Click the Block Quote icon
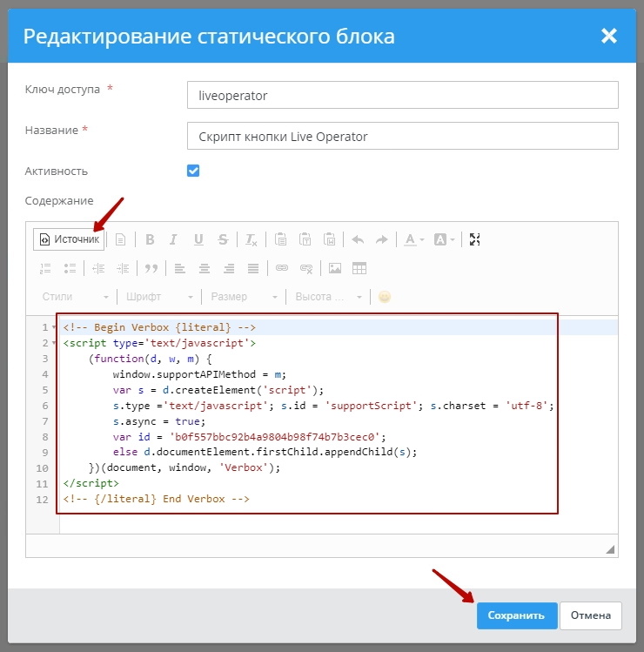This screenshot has height=652, width=644. click(151, 268)
